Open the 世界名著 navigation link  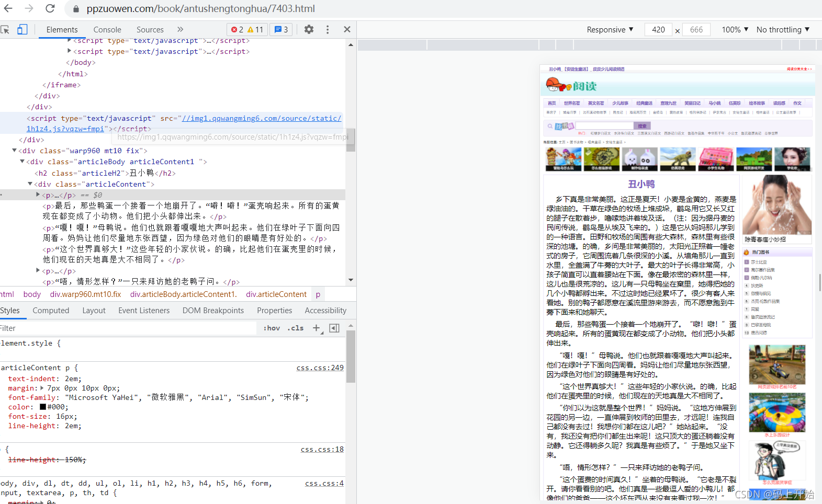pyautogui.click(x=571, y=104)
